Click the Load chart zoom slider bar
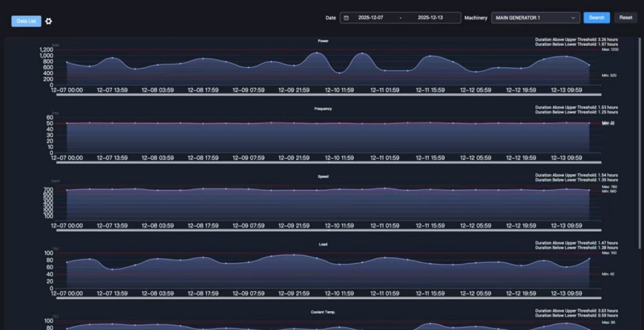Screen dimensions: 644x330 (x=323, y=299)
